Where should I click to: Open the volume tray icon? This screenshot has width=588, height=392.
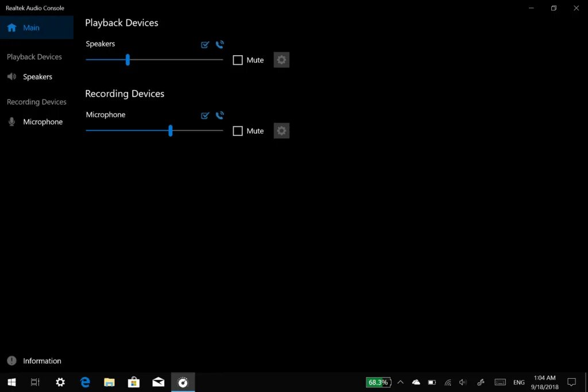pos(463,382)
